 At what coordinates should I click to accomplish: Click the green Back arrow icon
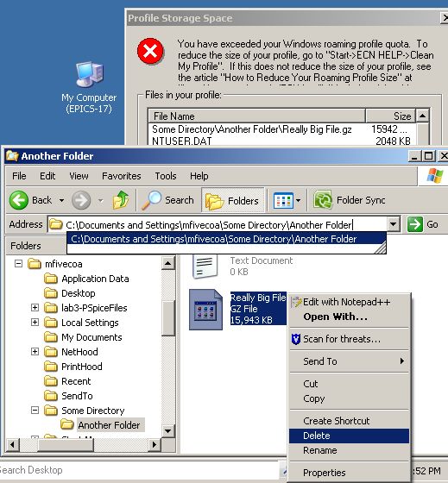coord(19,200)
